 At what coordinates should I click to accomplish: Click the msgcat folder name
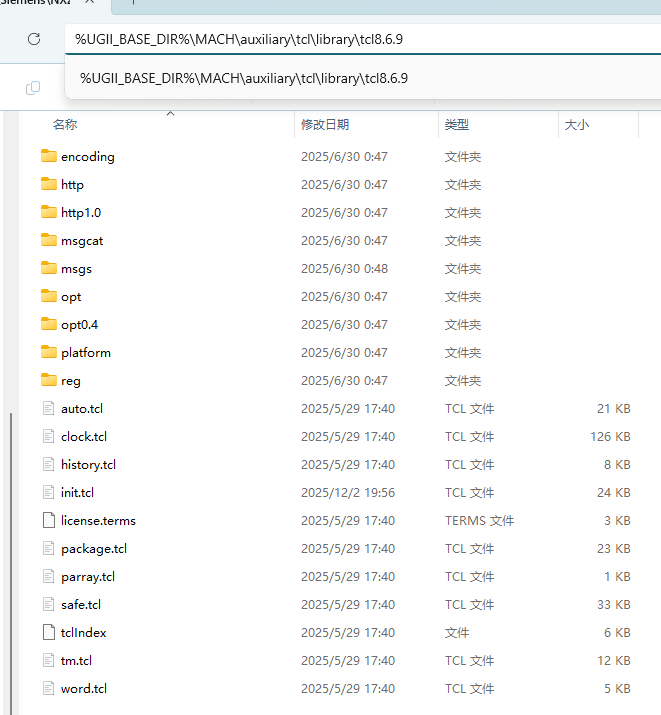pyautogui.click(x=82, y=241)
